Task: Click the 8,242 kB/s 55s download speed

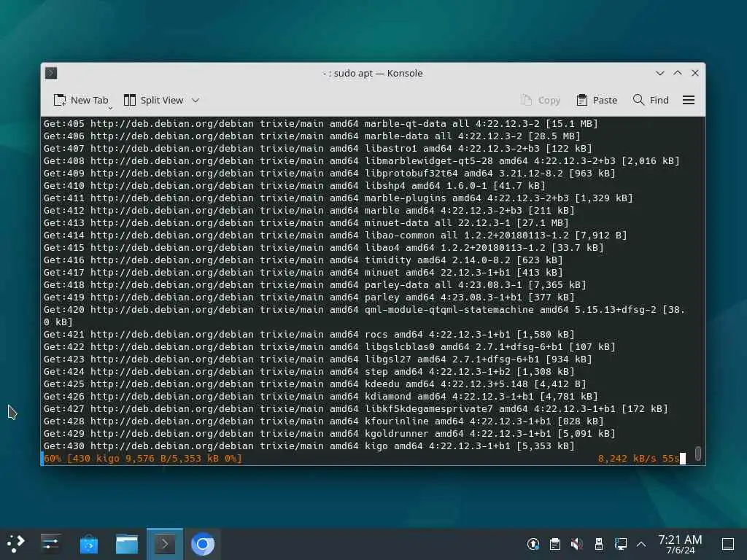Action: pyautogui.click(x=638, y=458)
